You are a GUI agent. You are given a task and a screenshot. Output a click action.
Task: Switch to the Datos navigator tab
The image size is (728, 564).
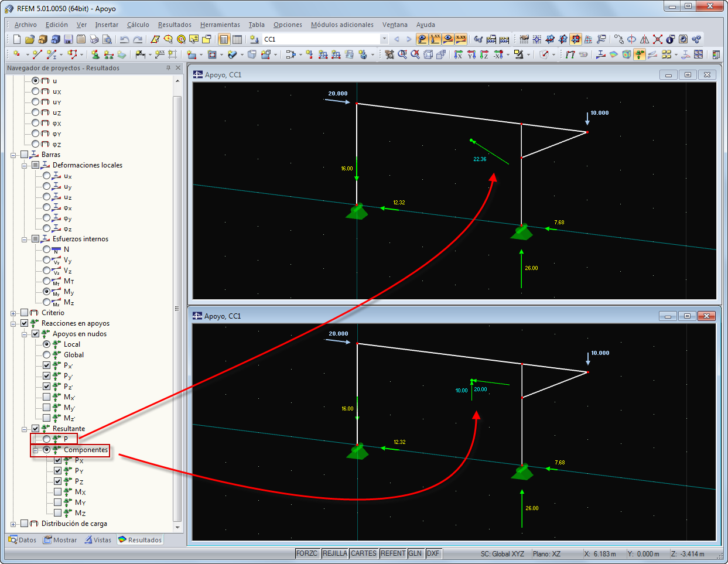(22, 540)
